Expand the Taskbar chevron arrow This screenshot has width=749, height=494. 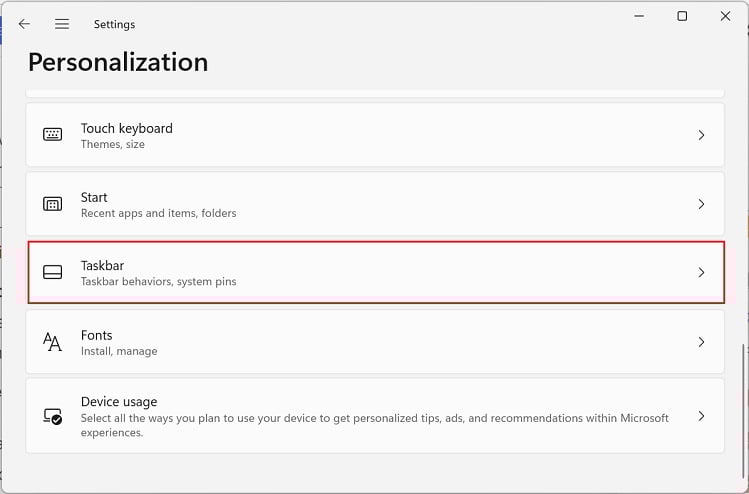[701, 272]
